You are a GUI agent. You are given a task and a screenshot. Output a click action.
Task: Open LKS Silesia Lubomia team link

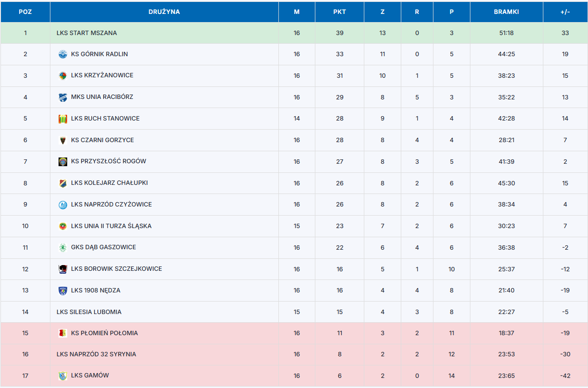(x=89, y=312)
